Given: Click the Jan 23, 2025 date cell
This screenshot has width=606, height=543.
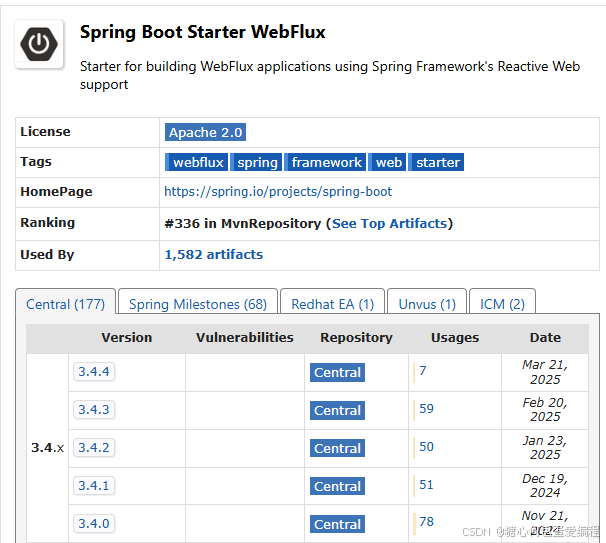Looking at the screenshot, I should point(545,448).
